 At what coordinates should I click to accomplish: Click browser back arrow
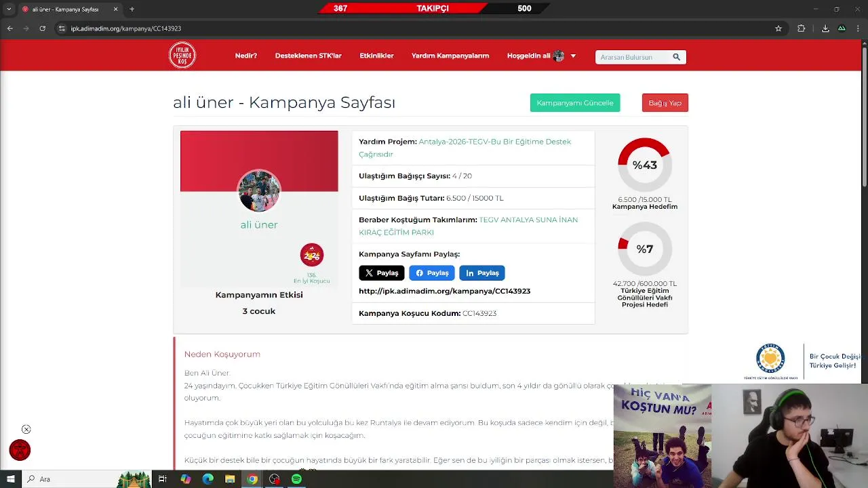(10, 28)
